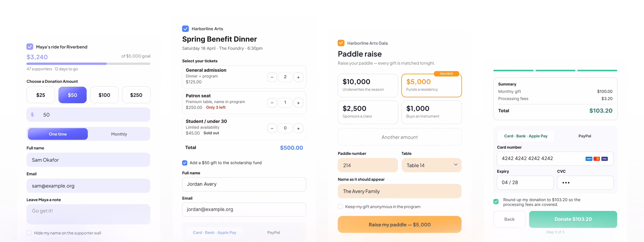The height and width of the screenshot is (242, 644).
Task: Check Keep my gift anonymous in the program
Action: tap(340, 207)
